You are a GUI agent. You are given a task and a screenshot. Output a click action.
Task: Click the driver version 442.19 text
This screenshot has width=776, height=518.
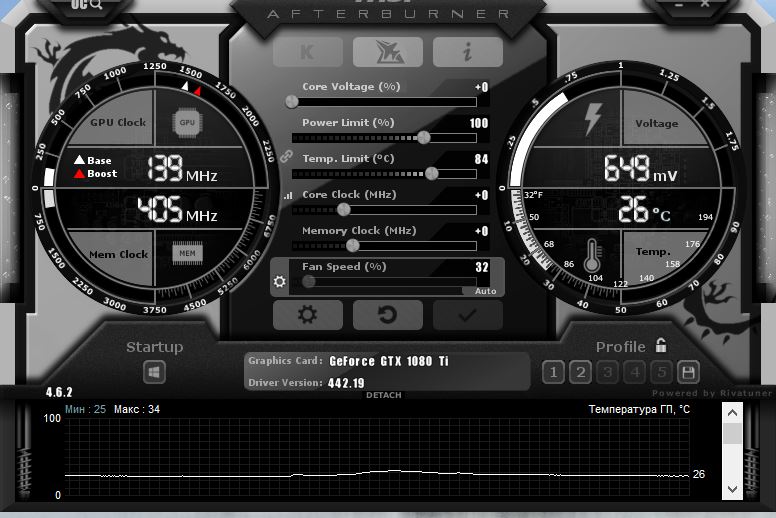pyautogui.click(x=346, y=383)
